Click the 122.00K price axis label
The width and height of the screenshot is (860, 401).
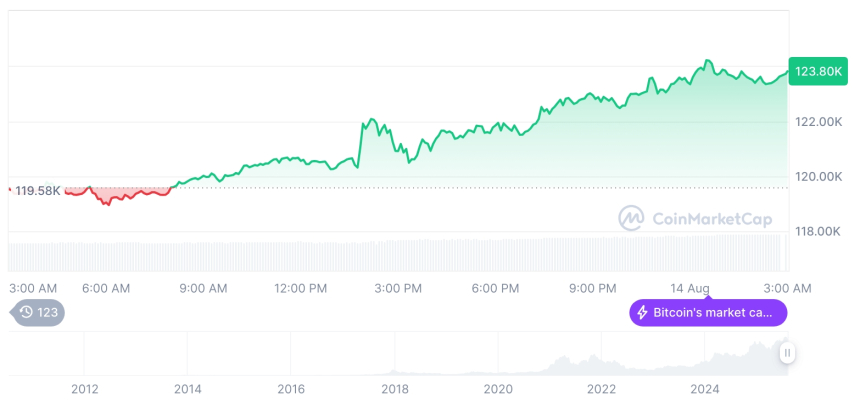(x=817, y=122)
